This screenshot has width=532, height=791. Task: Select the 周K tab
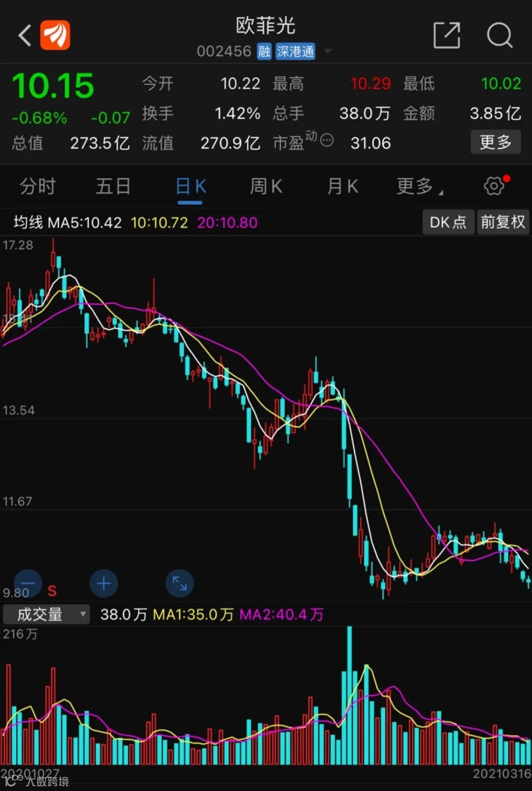tap(266, 187)
